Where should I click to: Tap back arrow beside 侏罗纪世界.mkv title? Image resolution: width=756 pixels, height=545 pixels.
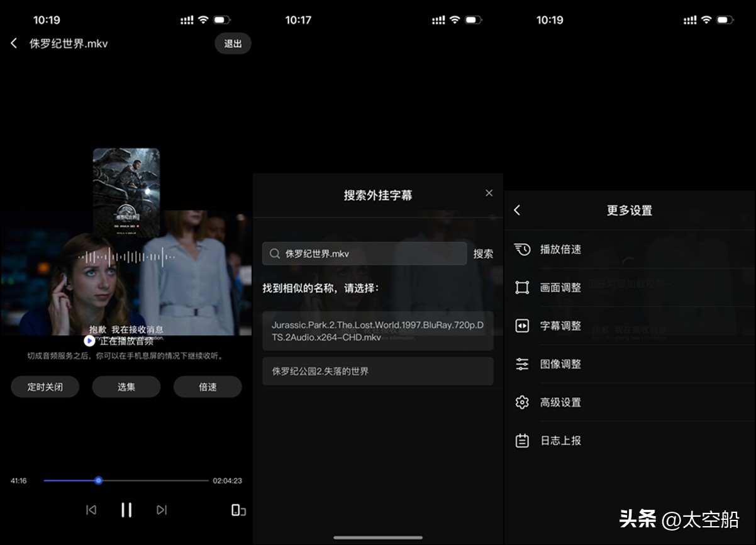(x=14, y=43)
